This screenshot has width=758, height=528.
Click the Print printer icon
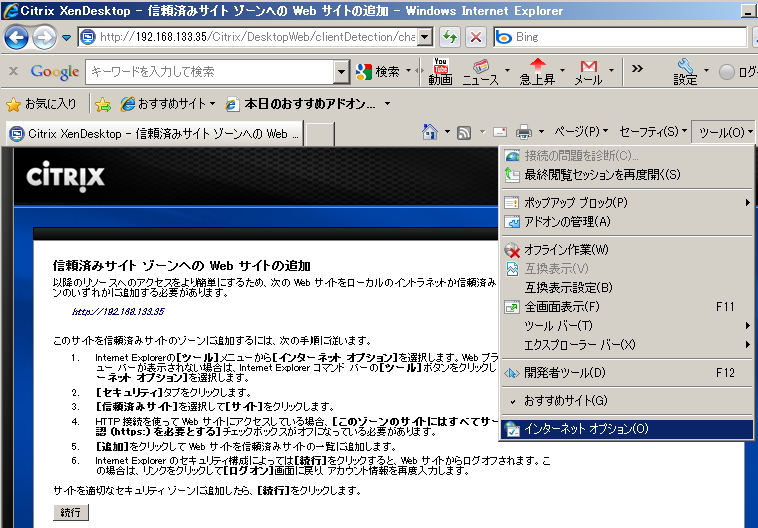coord(524,132)
